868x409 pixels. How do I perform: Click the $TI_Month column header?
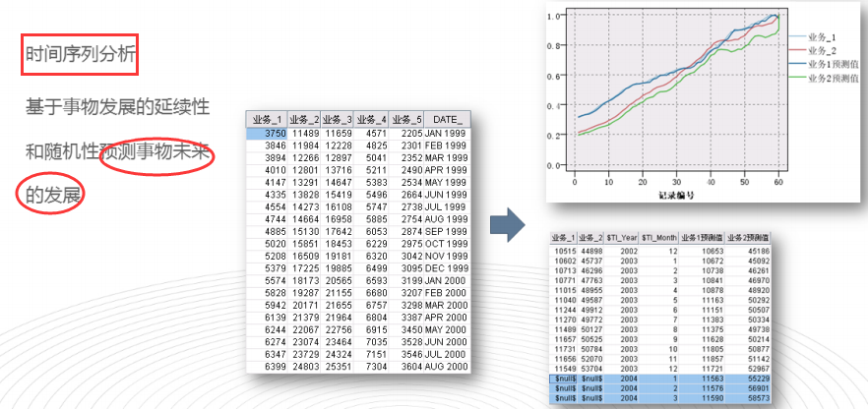(659, 238)
